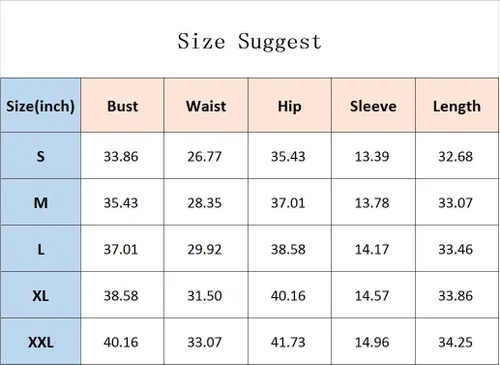
Task: Select the M size row label
Action: coord(40,203)
